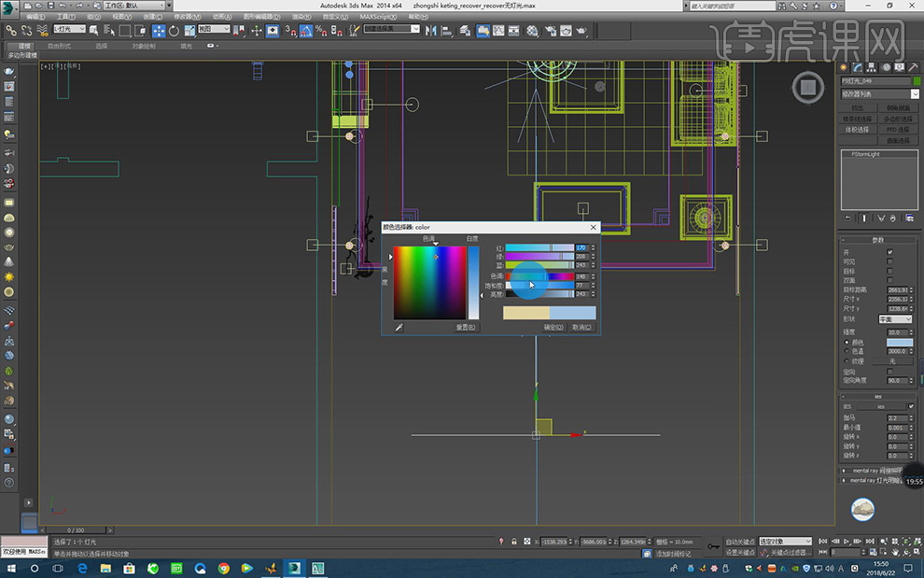Click the Mirror tool in main toolbar
Viewport: 924px width, 578px height.
pyautogui.click(x=432, y=30)
